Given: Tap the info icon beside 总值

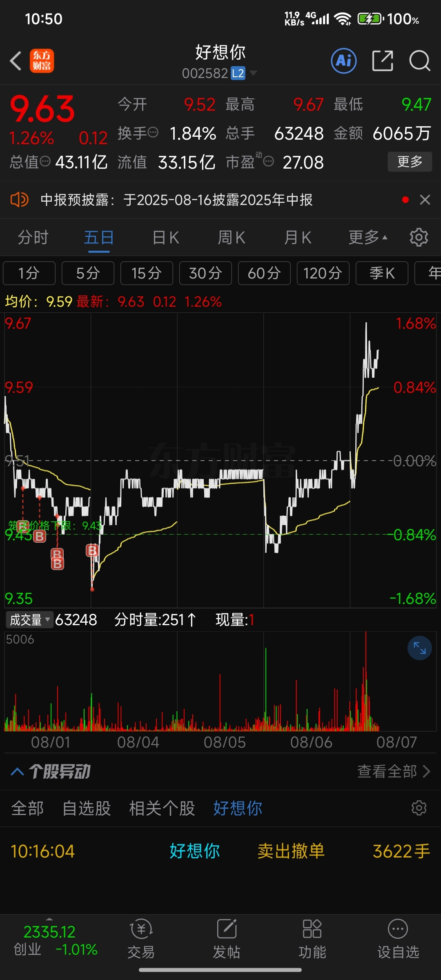Looking at the screenshot, I should (x=45, y=162).
